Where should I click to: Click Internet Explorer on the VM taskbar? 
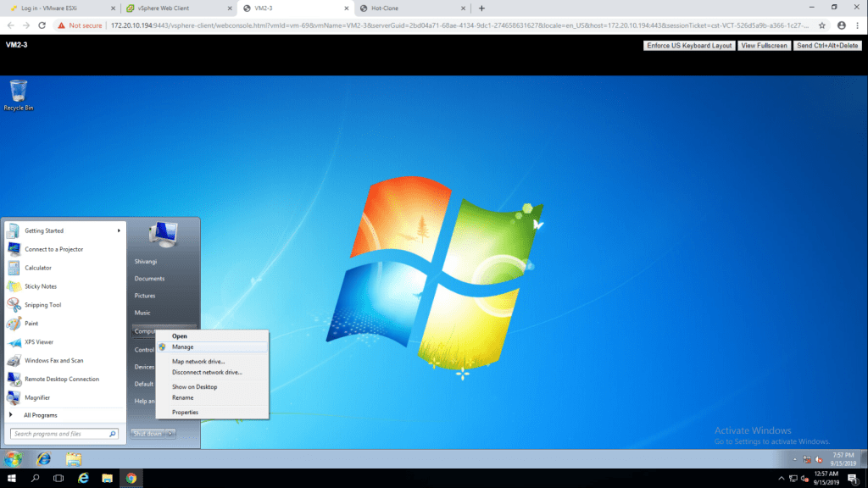pos(43,458)
